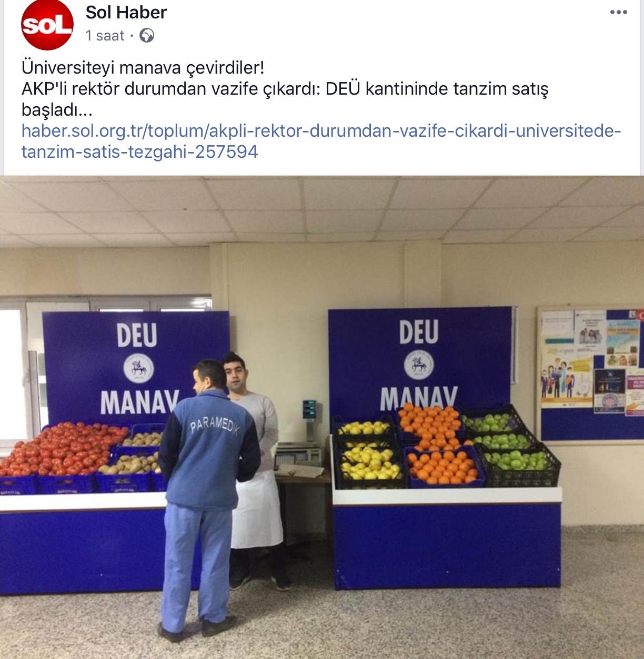644x659 pixels.
Task: Tap the "Üniversiteyi manava çevirdiler!" headline text
Action: pyautogui.click(x=143, y=68)
